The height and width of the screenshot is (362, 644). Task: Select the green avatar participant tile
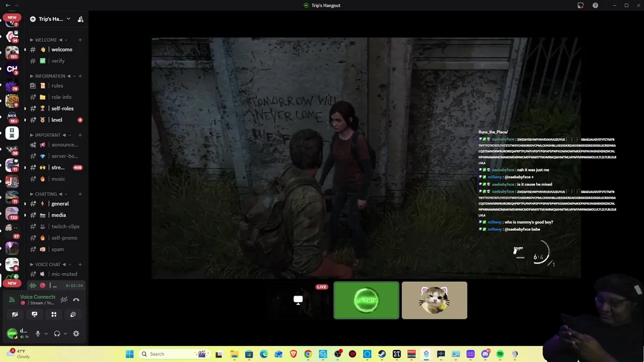[366, 300]
